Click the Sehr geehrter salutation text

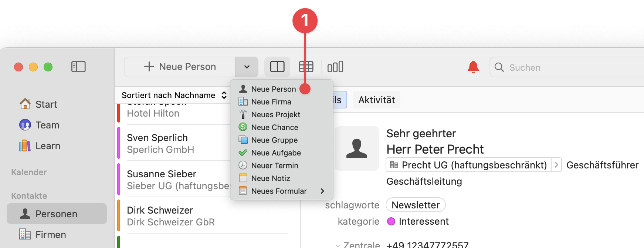tap(421, 133)
